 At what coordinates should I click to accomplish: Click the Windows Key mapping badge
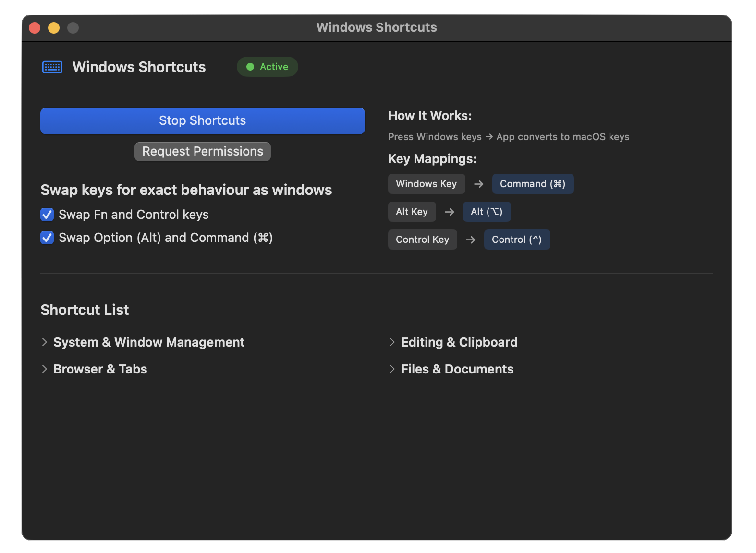[x=426, y=184]
